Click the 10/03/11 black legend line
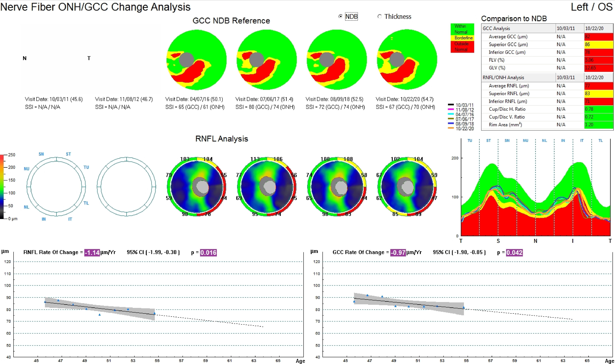The height and width of the screenshot is (364, 615). click(451, 105)
